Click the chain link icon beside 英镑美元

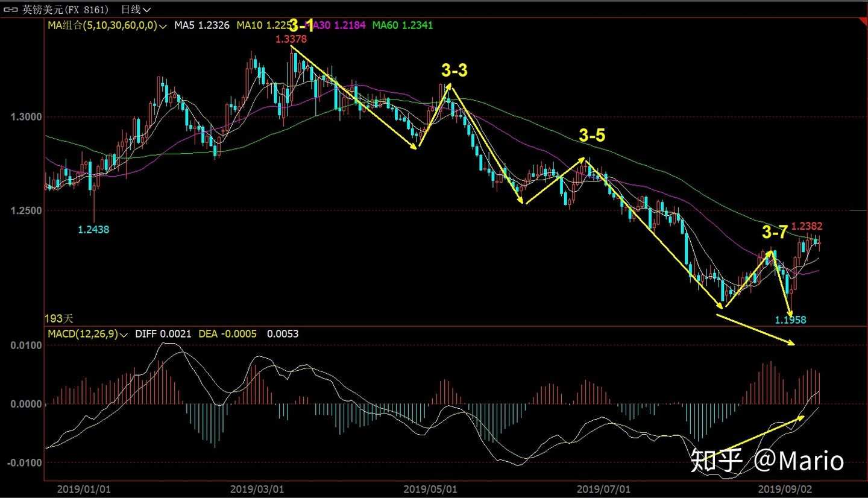point(10,9)
